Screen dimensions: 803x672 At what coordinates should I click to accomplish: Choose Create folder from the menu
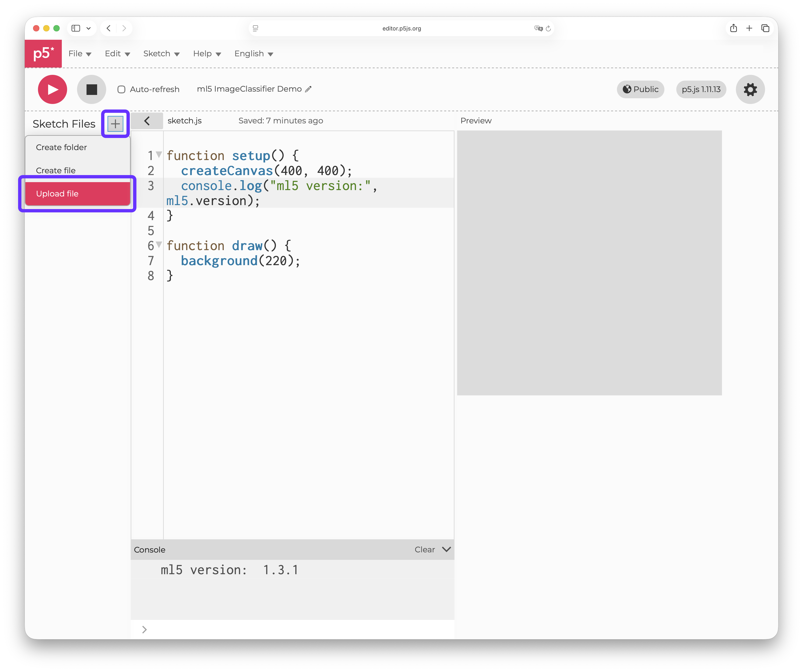(78, 147)
